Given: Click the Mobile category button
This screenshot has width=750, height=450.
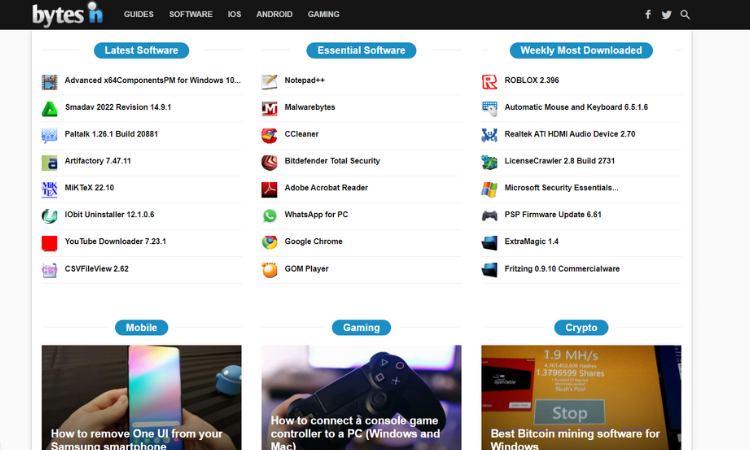Looking at the screenshot, I should pos(142,328).
